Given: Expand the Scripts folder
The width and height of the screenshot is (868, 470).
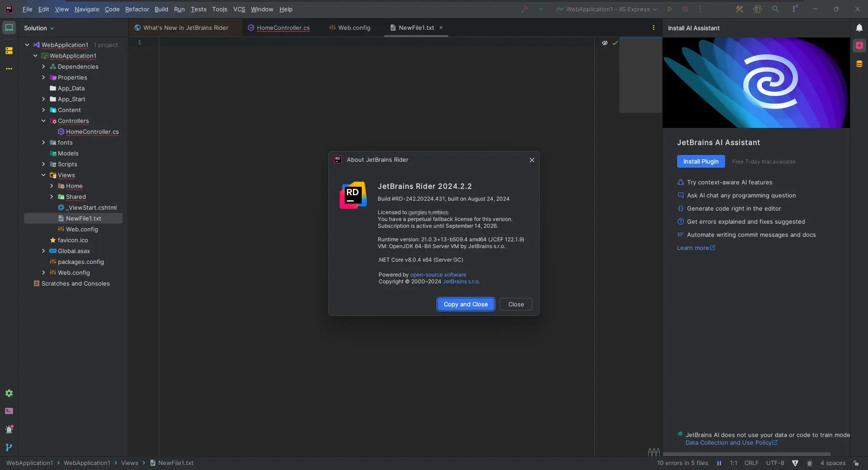Looking at the screenshot, I should [x=43, y=164].
